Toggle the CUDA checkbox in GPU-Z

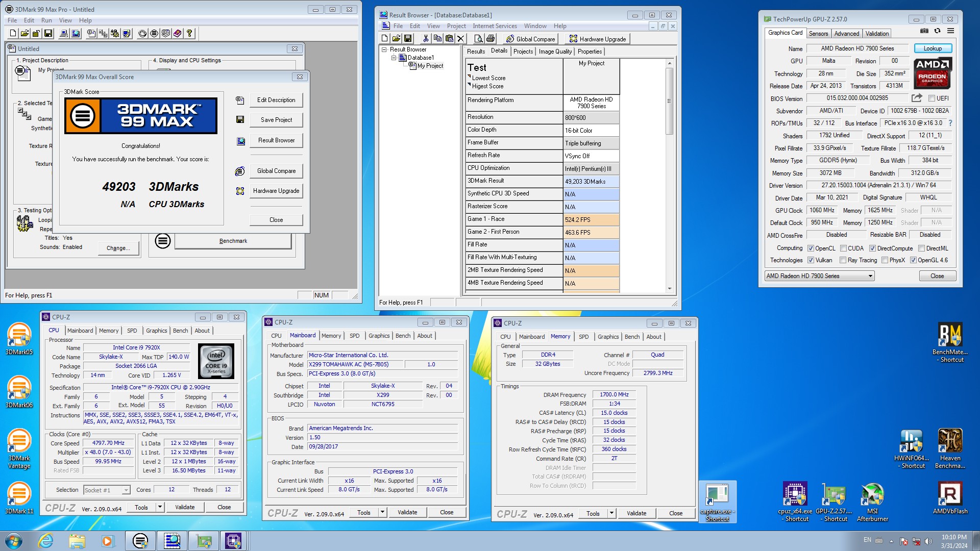[x=843, y=248]
